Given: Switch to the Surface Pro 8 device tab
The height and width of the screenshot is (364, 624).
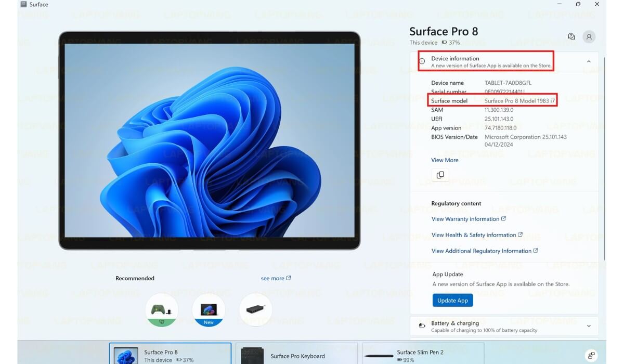Looking at the screenshot, I should 170,353.
